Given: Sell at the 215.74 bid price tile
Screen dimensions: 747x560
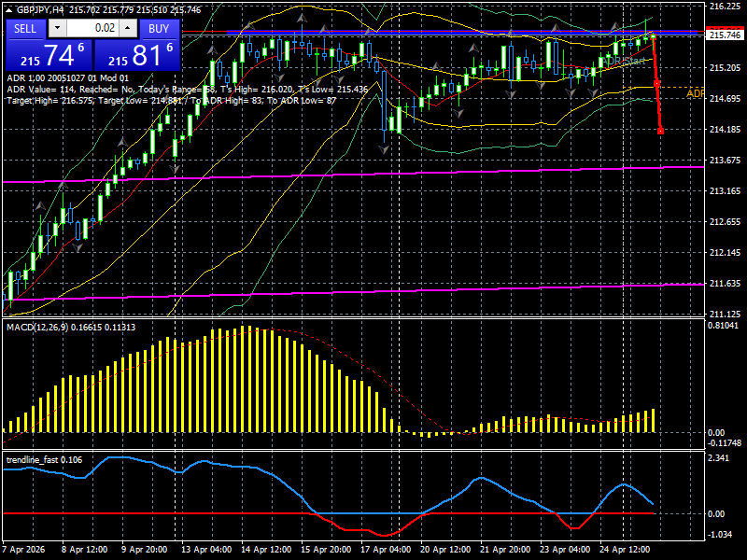Looking at the screenshot, I should click(x=49, y=55).
